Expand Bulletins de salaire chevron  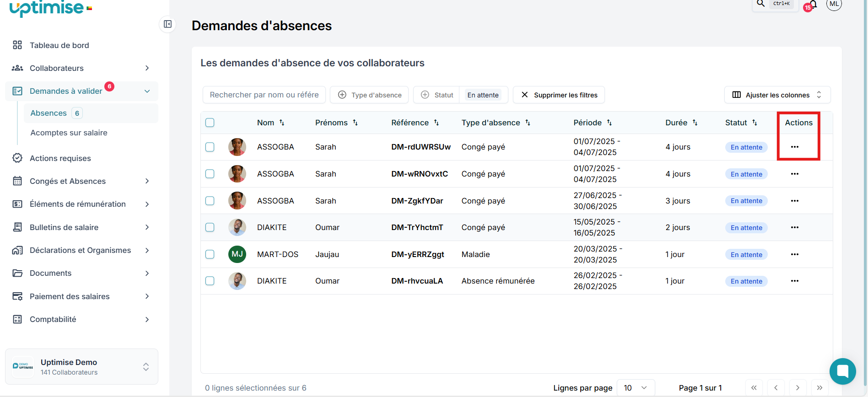pyautogui.click(x=147, y=227)
